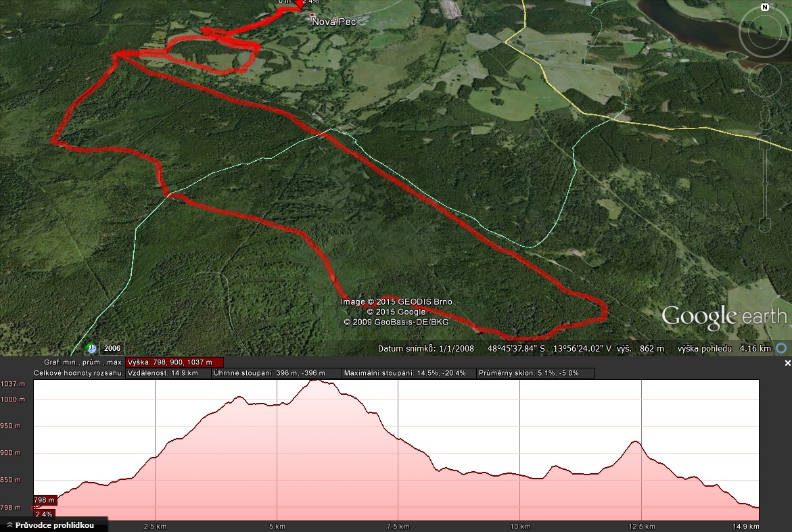Click the 950 m y-axis label

pyautogui.click(x=11, y=425)
